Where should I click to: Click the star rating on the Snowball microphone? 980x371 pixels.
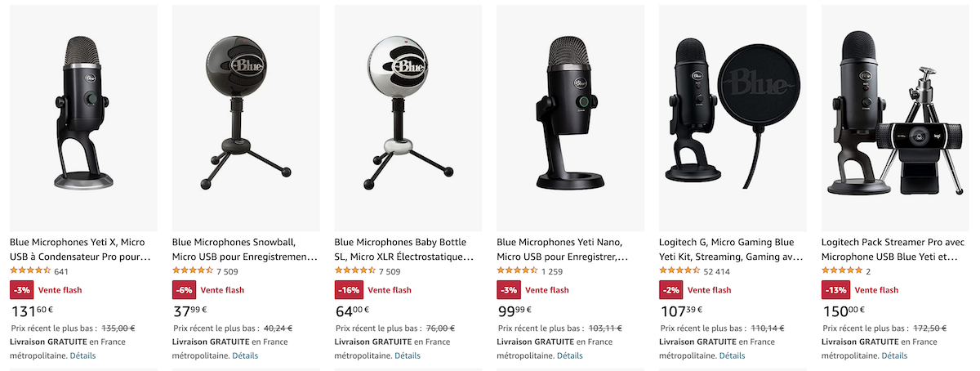coord(193,271)
